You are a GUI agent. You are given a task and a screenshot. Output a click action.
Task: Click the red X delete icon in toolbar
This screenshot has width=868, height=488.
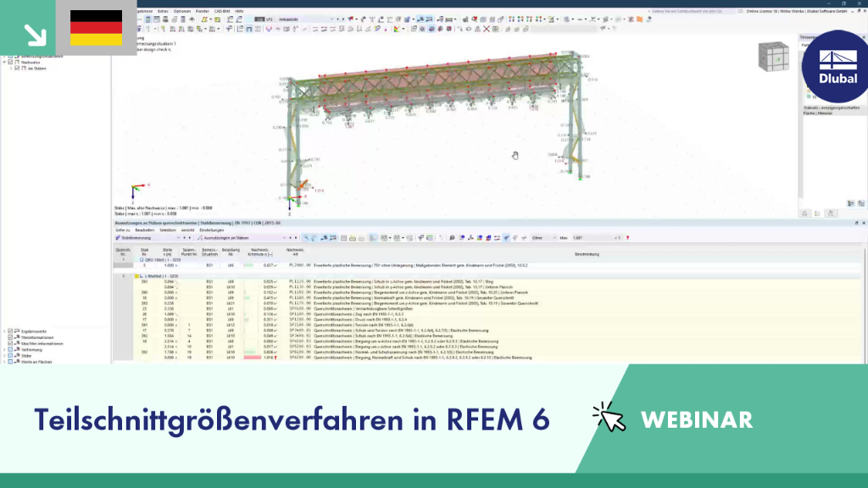487,29
